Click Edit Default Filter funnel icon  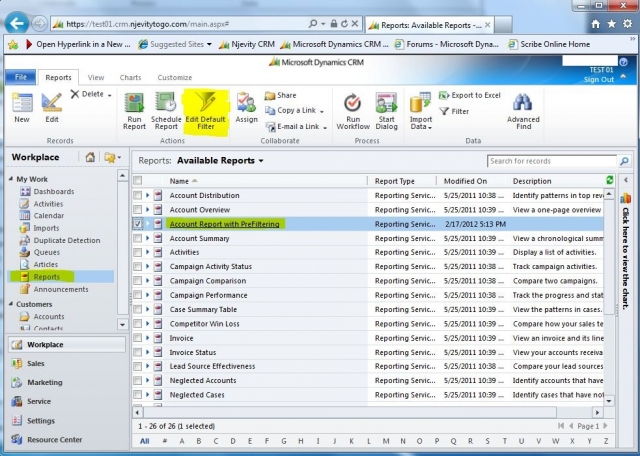pyautogui.click(x=205, y=102)
